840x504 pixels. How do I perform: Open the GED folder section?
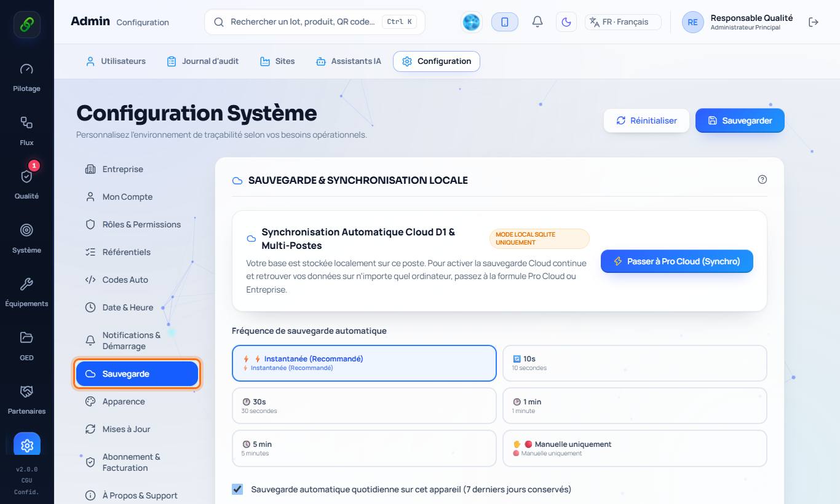tap(26, 346)
